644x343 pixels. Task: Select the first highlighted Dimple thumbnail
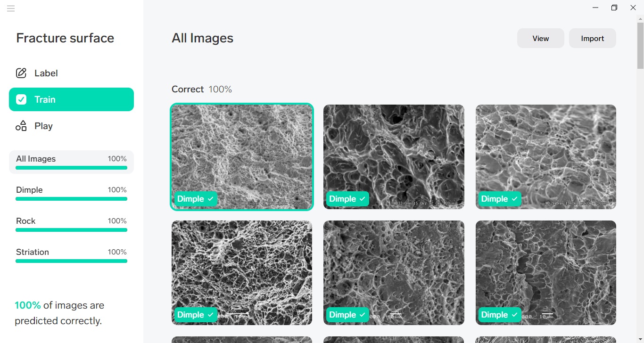click(242, 157)
